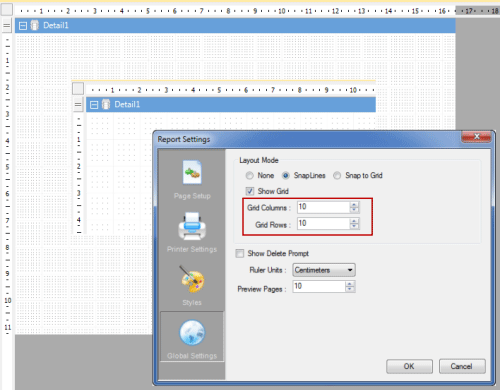Open the Styles palette icon
The width and height of the screenshot is (500, 390).
192,279
